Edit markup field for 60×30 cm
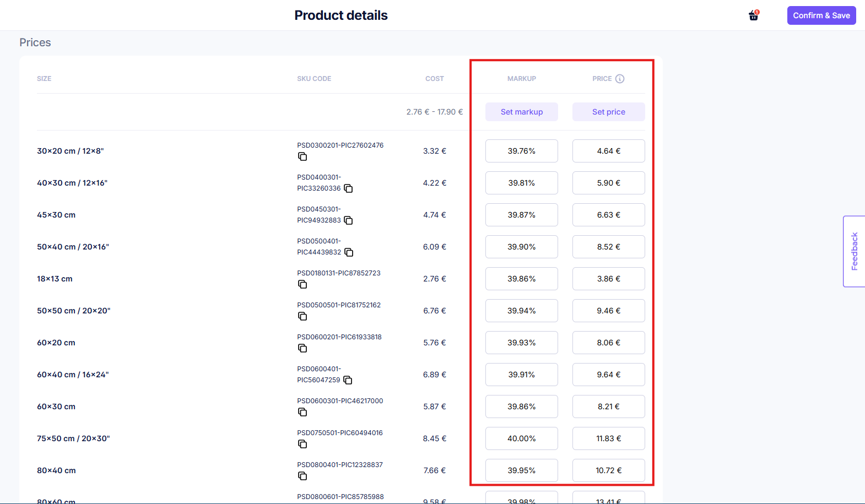865x504 pixels. coord(522,407)
